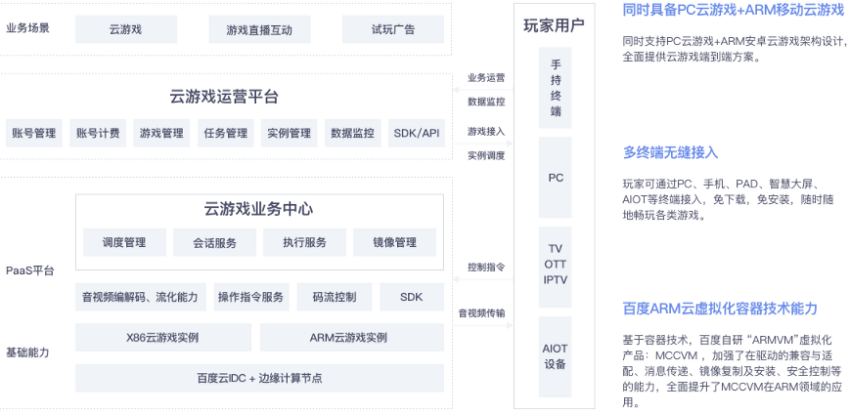The width and height of the screenshot is (850, 413).
Task: Choose the 任务管理 block
Action: 226,133
